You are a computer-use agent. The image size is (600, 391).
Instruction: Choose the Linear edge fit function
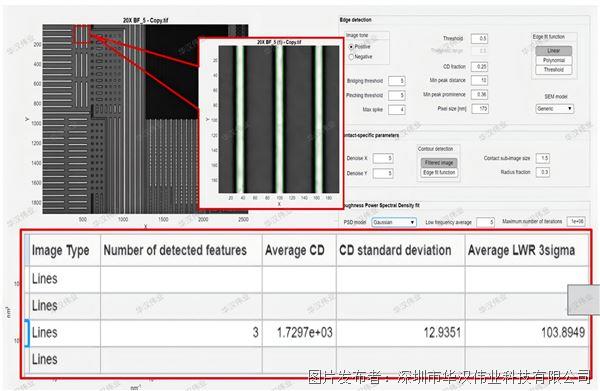pyautogui.click(x=553, y=51)
